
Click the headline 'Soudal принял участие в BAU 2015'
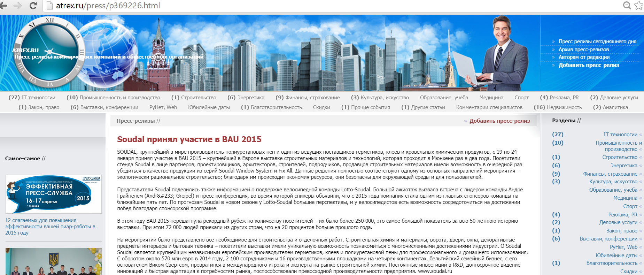(x=189, y=139)
